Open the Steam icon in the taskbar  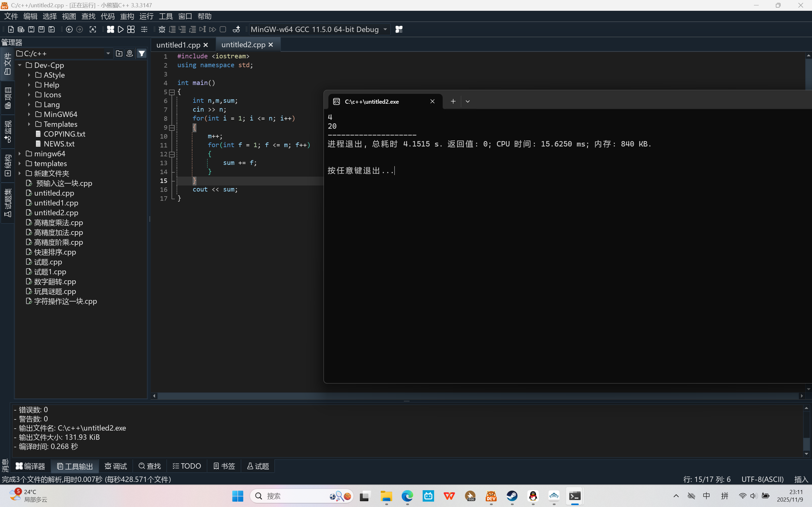click(x=512, y=496)
